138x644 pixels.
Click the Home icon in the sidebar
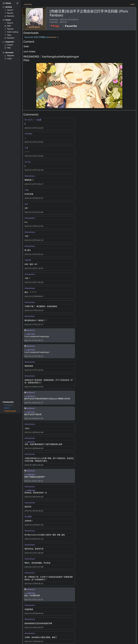[x=4, y=3]
